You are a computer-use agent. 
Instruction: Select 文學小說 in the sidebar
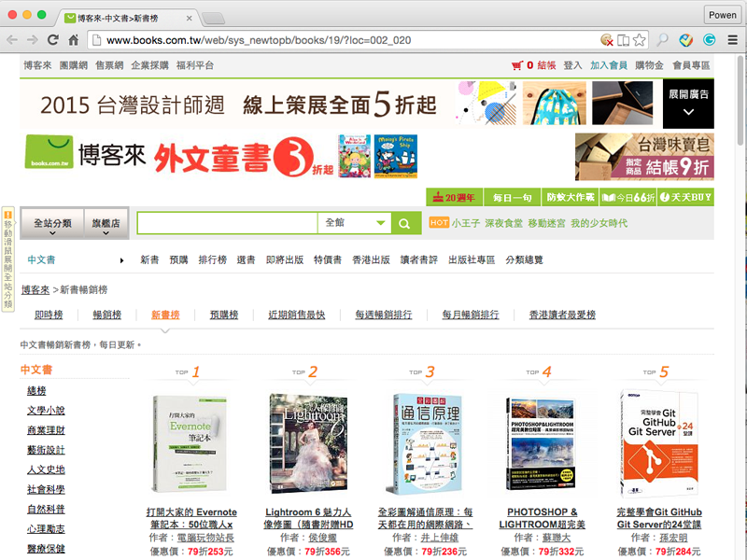pos(46,411)
